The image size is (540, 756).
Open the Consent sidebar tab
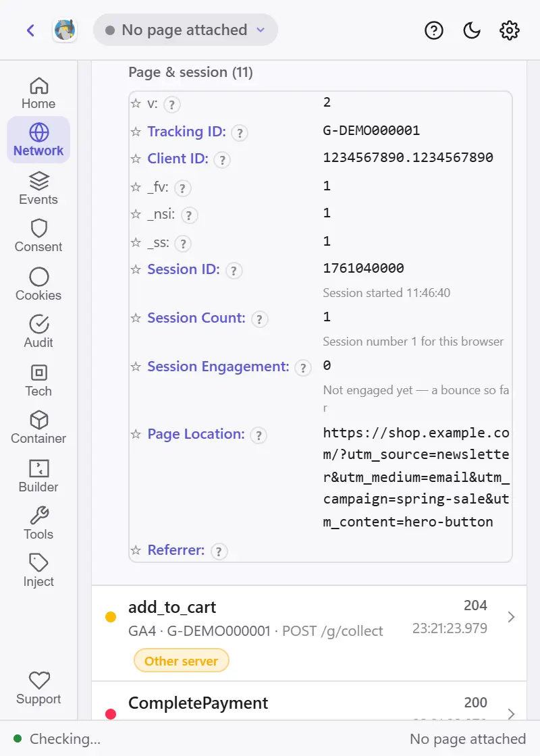click(x=38, y=236)
